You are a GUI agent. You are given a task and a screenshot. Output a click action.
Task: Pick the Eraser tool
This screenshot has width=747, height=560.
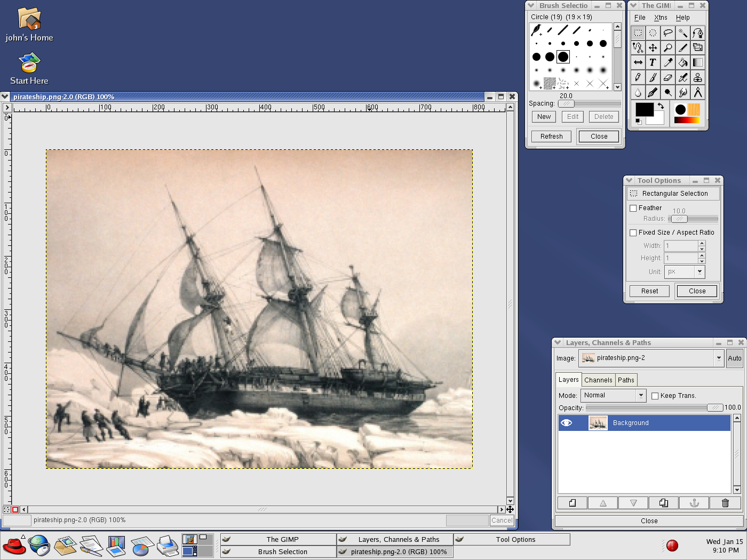pos(667,77)
